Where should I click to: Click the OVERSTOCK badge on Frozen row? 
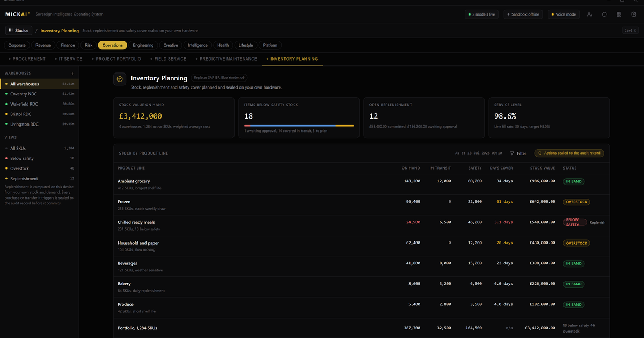point(576,202)
